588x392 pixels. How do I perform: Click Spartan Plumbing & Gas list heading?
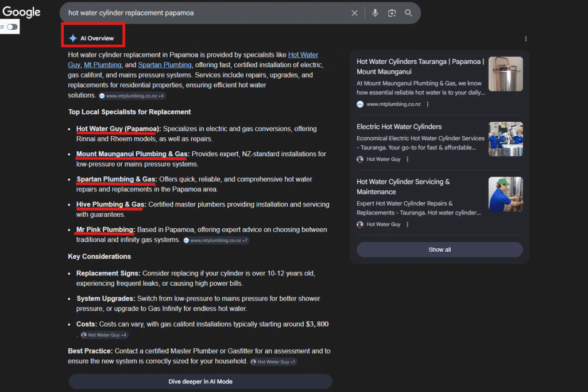coord(117,179)
